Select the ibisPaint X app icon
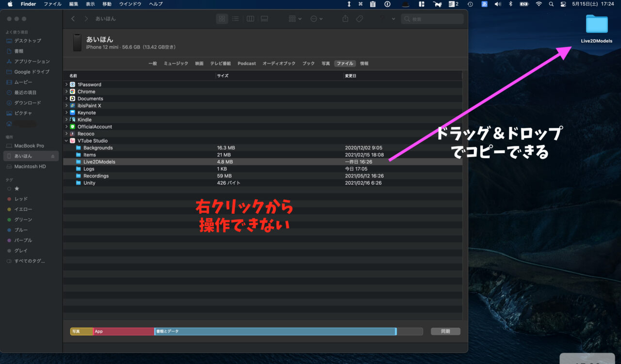 [x=72, y=105]
